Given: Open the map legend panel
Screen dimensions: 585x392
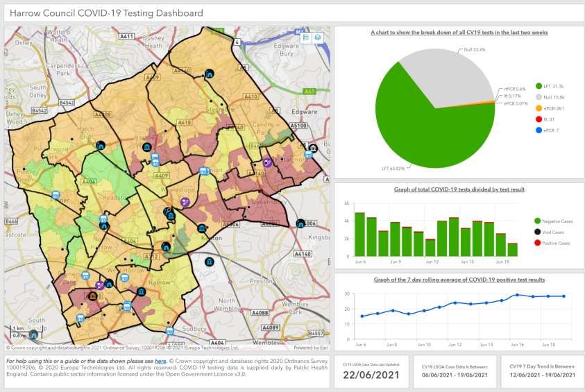Looking at the screenshot, I should pyautogui.click(x=306, y=37).
